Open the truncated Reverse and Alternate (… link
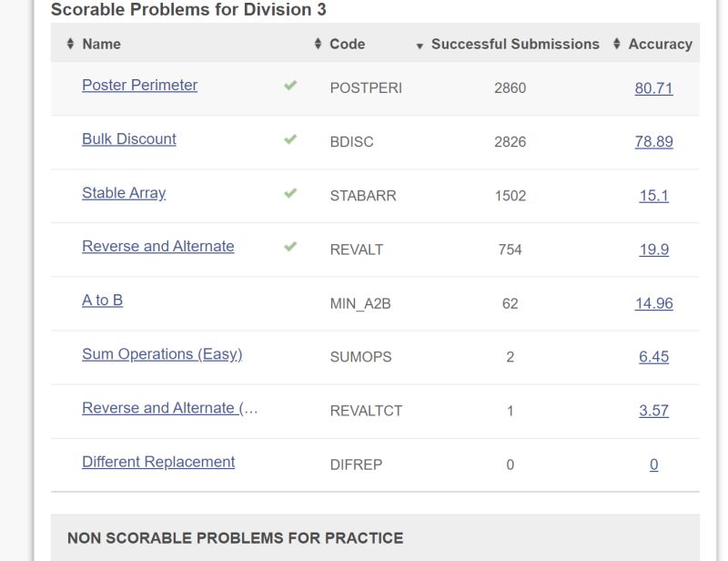Image resolution: width=728 pixels, height=561 pixels. click(x=169, y=408)
